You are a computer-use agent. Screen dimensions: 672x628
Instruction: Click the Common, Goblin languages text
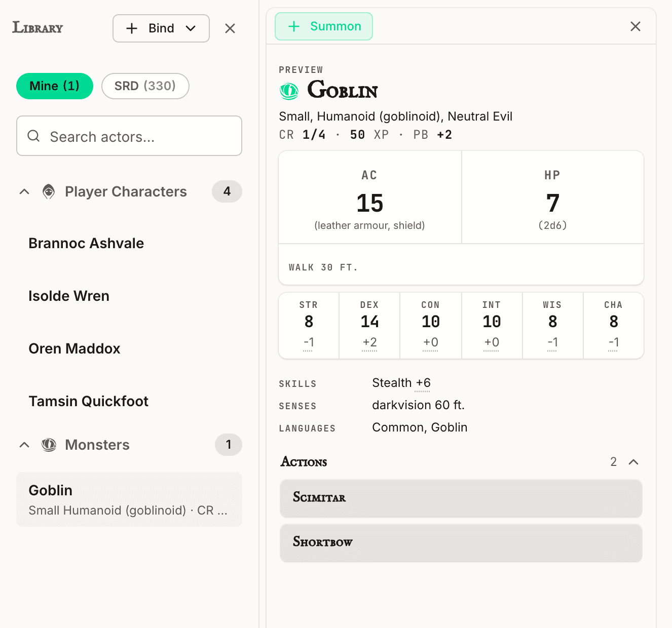[x=420, y=427]
